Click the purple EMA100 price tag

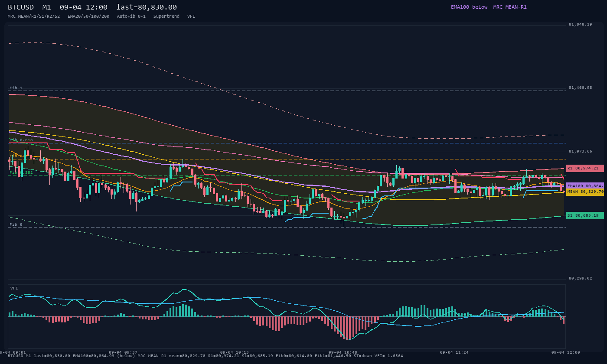coord(585,185)
